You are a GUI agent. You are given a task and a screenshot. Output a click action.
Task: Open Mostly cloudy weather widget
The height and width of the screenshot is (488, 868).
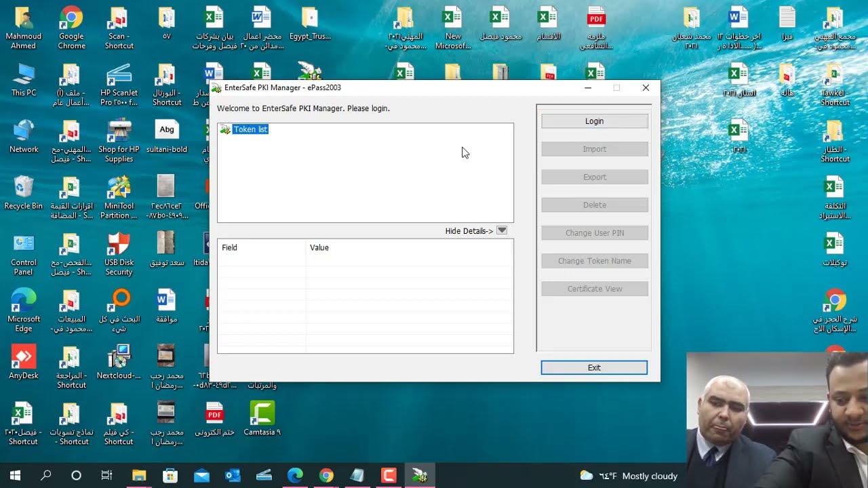(629, 476)
